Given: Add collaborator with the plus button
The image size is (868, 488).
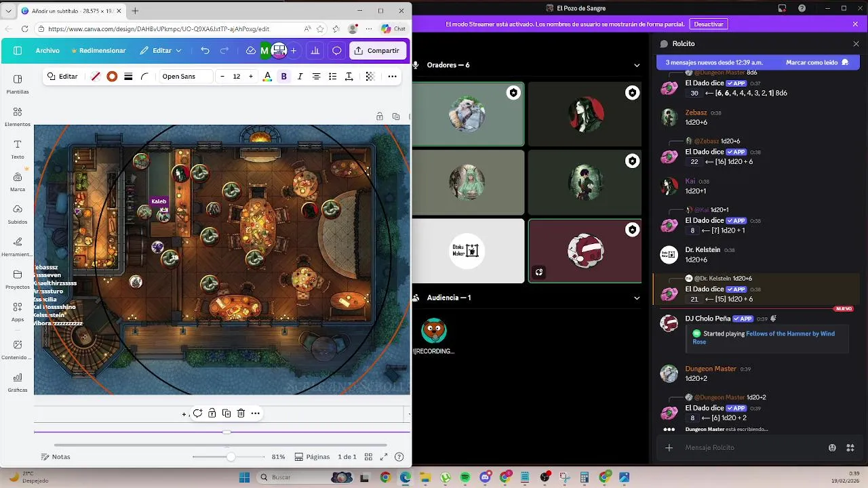Looking at the screenshot, I should 294,51.
